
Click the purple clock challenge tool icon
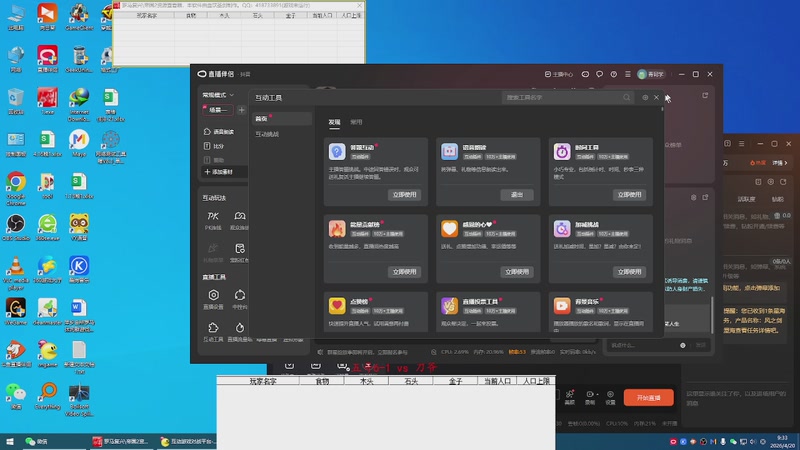[x=562, y=229]
